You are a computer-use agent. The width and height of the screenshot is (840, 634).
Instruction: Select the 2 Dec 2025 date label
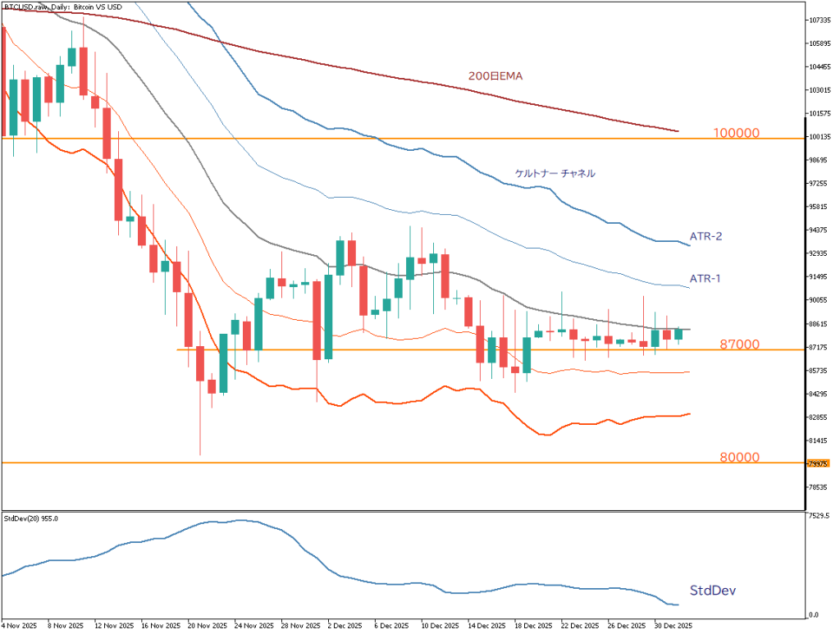coord(345,624)
